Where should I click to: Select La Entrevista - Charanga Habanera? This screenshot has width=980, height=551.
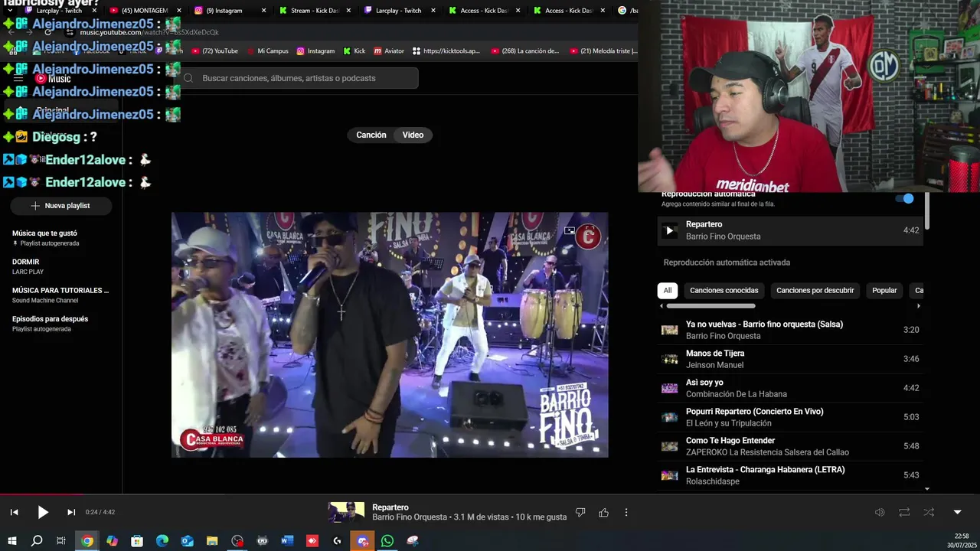(x=790, y=475)
